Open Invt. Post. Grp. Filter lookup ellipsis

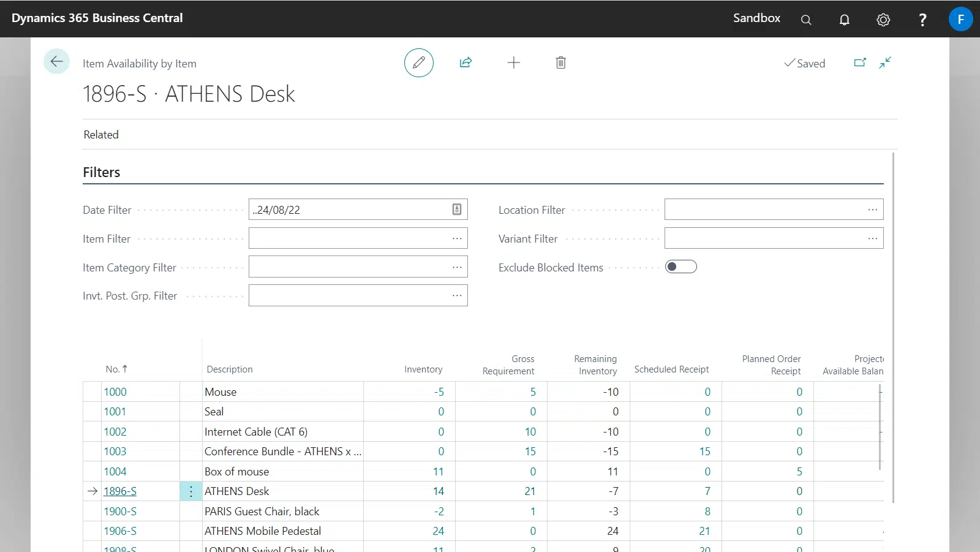click(x=457, y=295)
